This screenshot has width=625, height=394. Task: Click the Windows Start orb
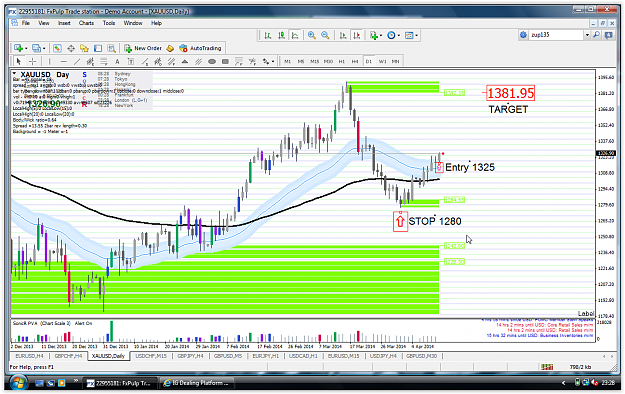click(18, 383)
